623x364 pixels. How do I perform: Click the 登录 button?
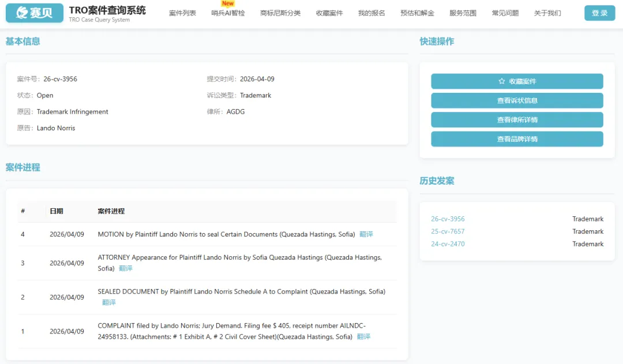[x=599, y=13]
